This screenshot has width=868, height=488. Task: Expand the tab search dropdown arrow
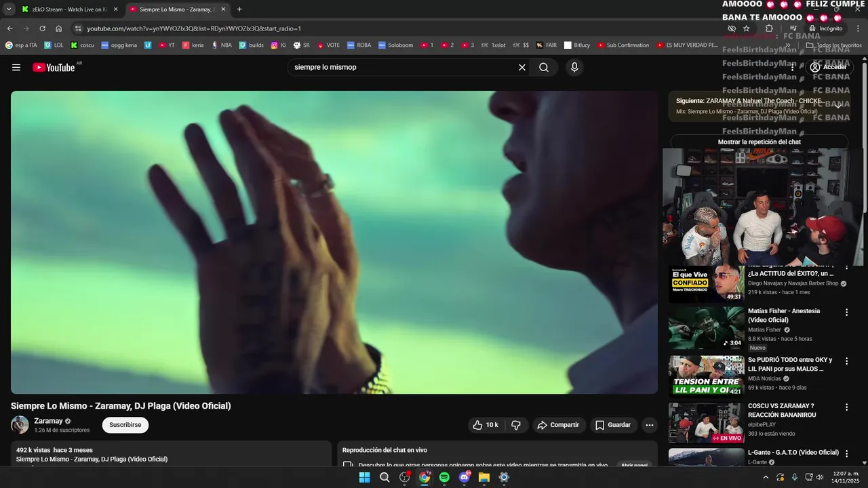pyautogui.click(x=9, y=9)
